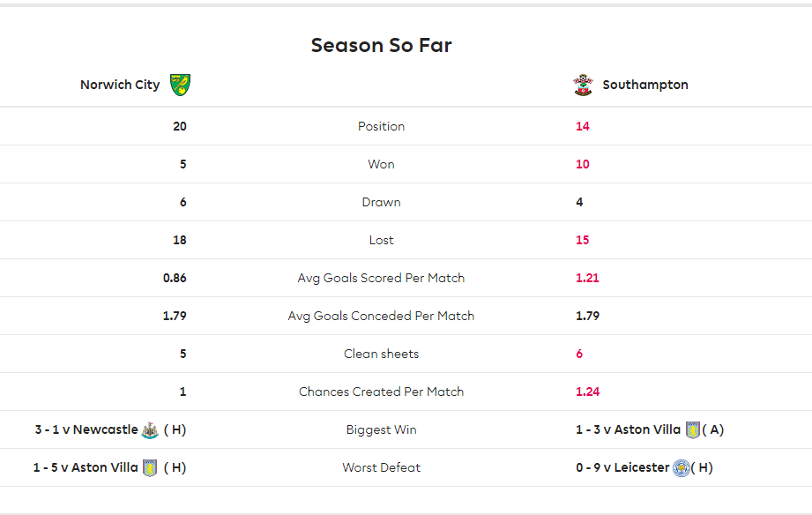Click Norwich City's Lost value 18
The width and height of the screenshot is (812, 515).
coord(180,240)
